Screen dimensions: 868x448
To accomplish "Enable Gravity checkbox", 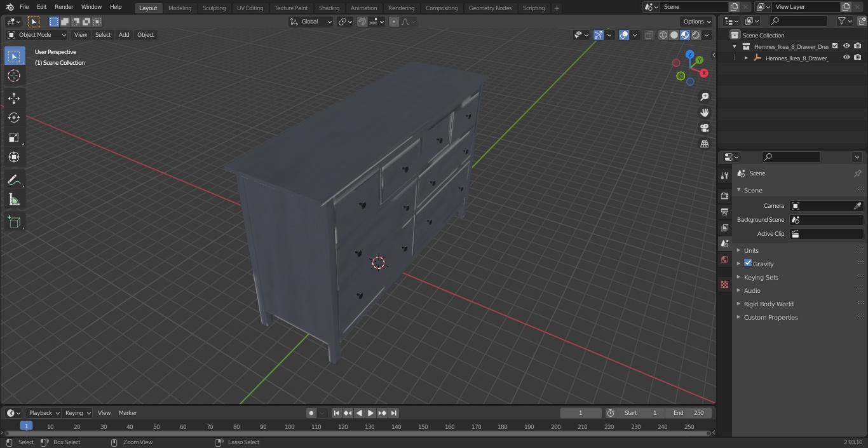I will click(748, 263).
